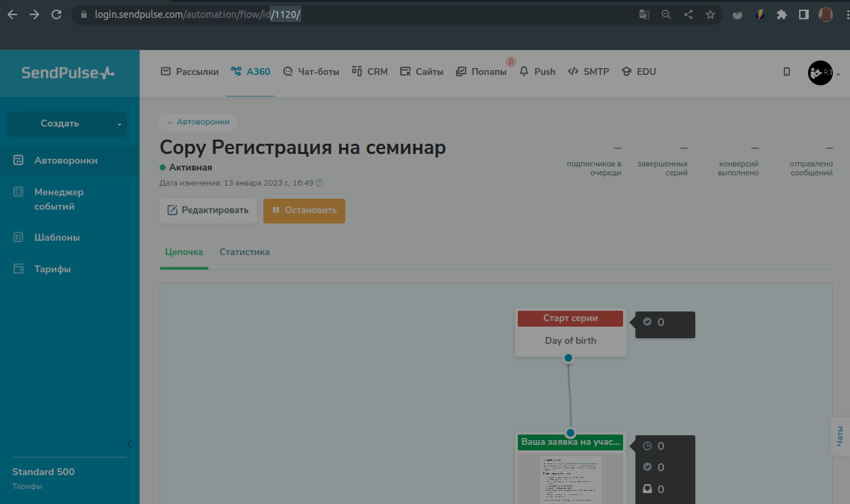Viewport: 850px width, 504px height.
Task: Open the A360 section
Action: (x=251, y=72)
